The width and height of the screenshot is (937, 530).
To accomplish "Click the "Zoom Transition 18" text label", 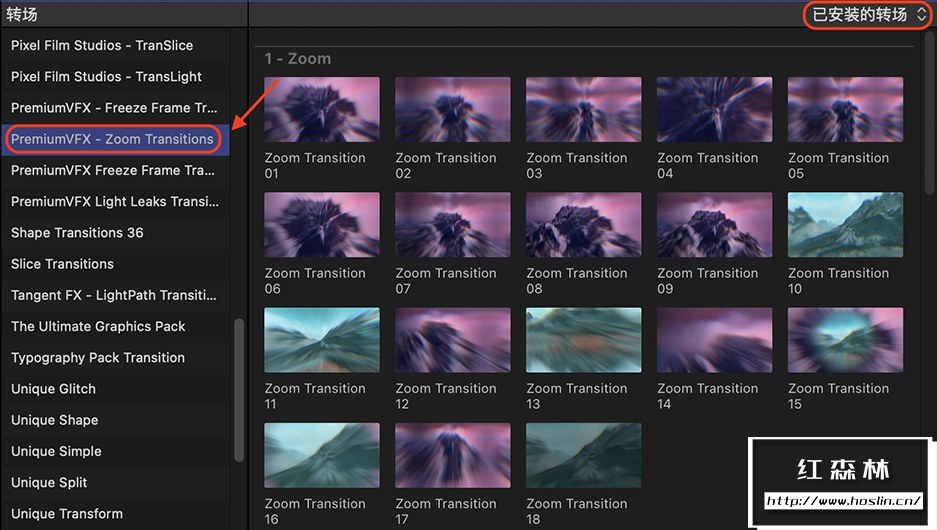I will 577,511.
